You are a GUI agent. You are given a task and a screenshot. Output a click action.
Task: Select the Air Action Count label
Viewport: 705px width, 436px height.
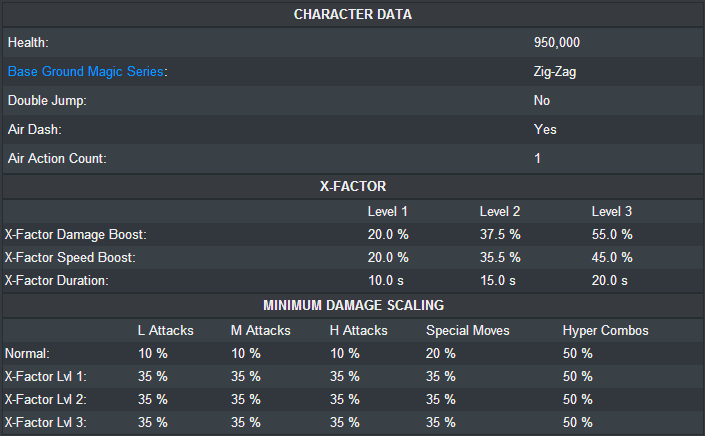(56, 159)
